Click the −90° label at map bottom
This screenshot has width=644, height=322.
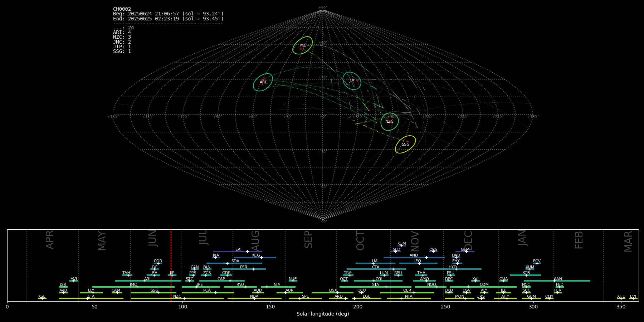tap(323, 222)
